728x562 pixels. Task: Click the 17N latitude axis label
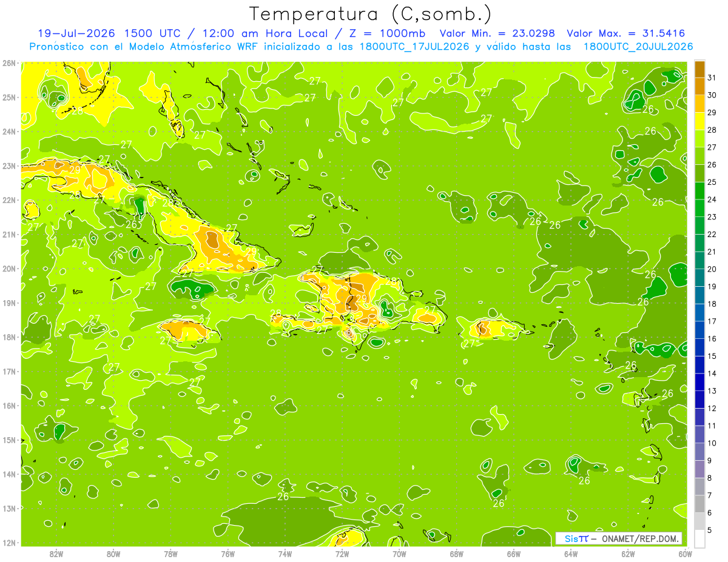tap(8, 371)
